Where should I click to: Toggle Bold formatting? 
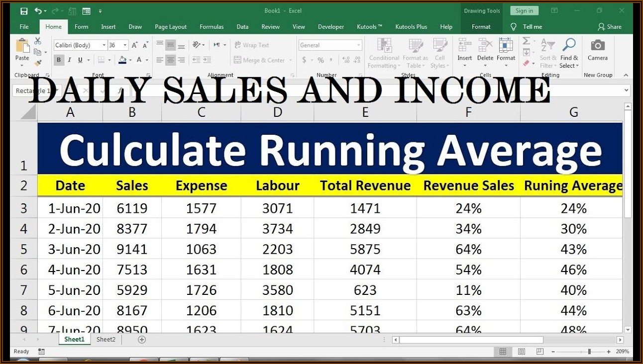(59, 60)
